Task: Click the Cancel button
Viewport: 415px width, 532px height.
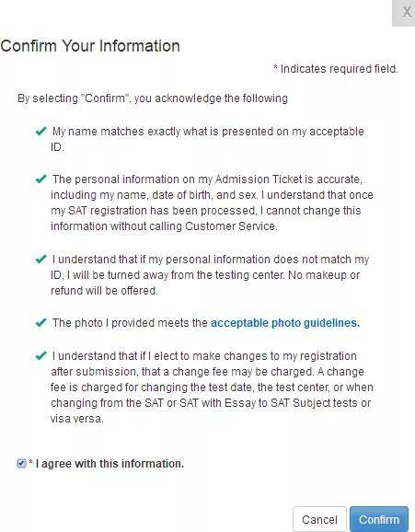Action: click(x=319, y=519)
